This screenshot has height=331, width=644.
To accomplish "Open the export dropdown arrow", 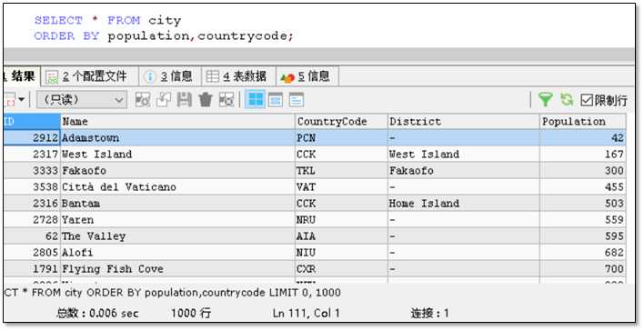I will [21, 99].
